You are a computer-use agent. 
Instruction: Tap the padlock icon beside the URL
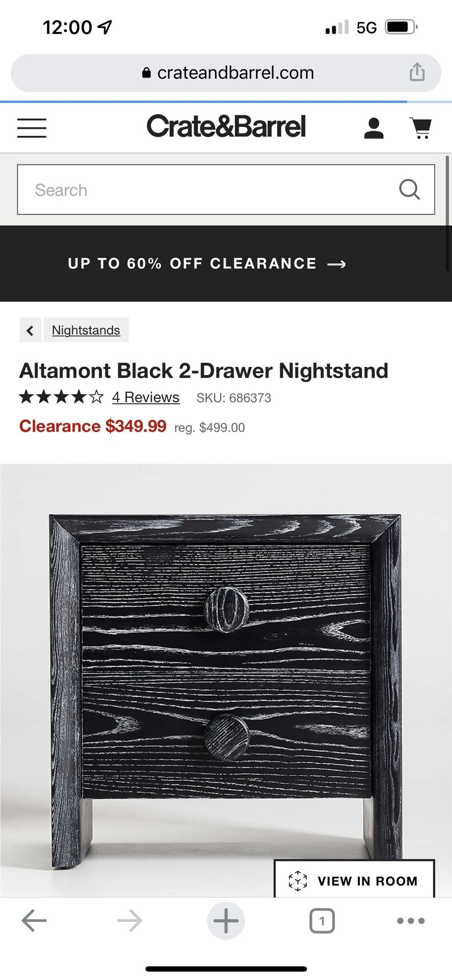pyautogui.click(x=147, y=72)
